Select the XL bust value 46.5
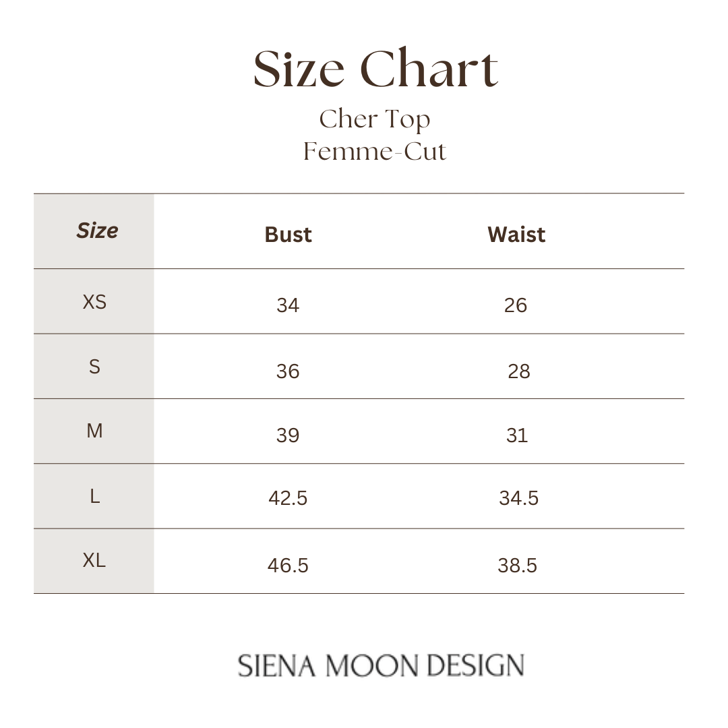The width and height of the screenshot is (728, 728). coord(288,566)
